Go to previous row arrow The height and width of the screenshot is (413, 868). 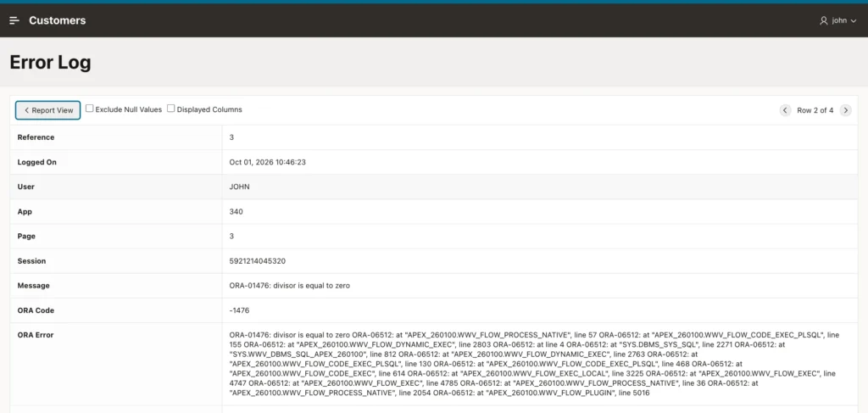coord(785,110)
